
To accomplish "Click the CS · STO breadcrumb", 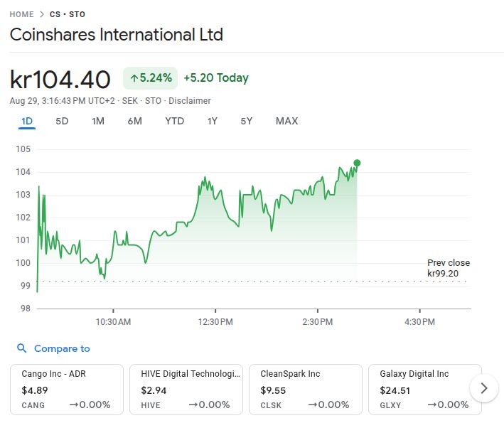I will pyautogui.click(x=68, y=14).
